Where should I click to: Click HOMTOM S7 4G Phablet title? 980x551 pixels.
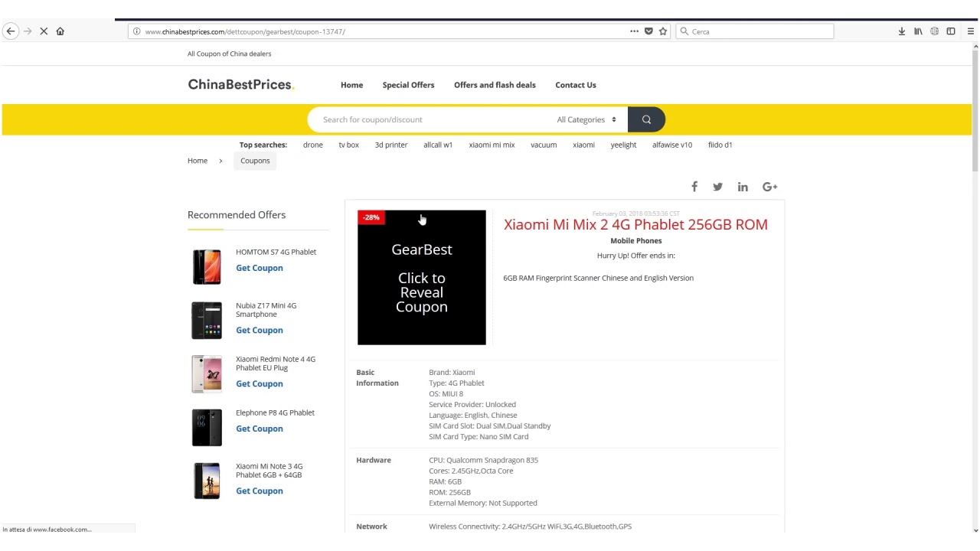pos(276,252)
